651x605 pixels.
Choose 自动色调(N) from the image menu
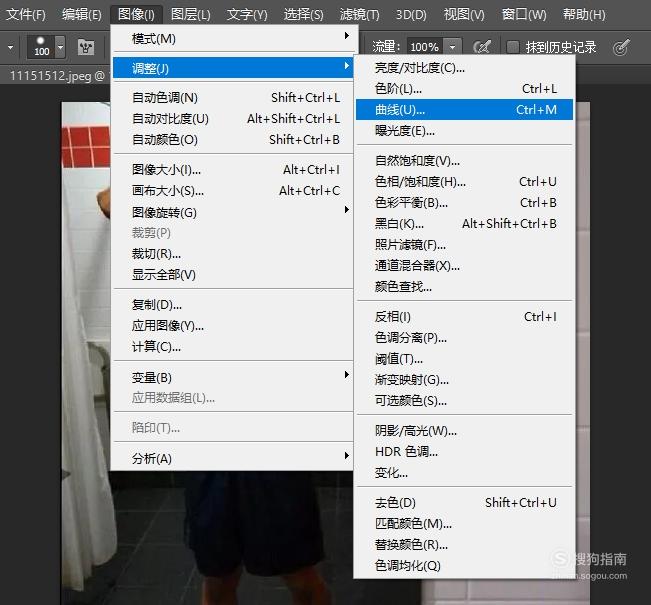pyautogui.click(x=233, y=98)
